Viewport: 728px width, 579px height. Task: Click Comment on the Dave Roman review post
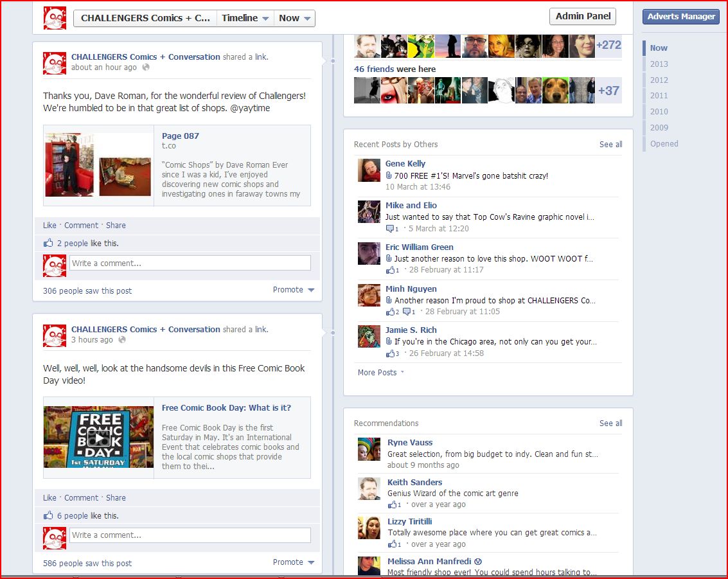click(x=81, y=225)
